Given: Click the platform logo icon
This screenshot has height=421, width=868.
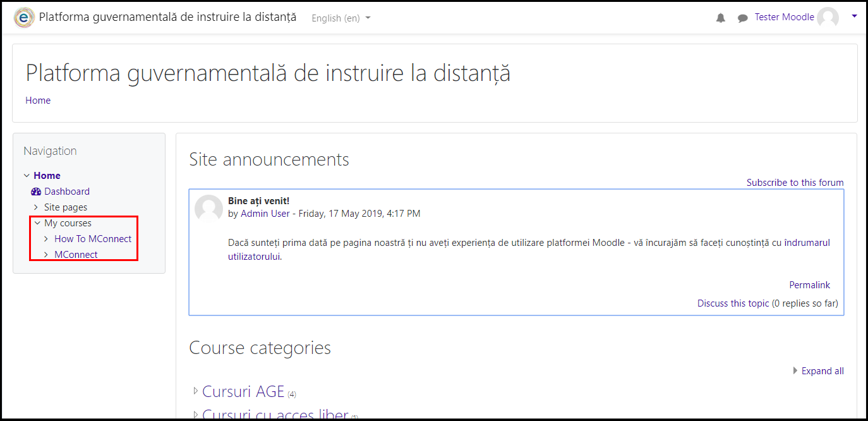Looking at the screenshot, I should pyautogui.click(x=25, y=17).
